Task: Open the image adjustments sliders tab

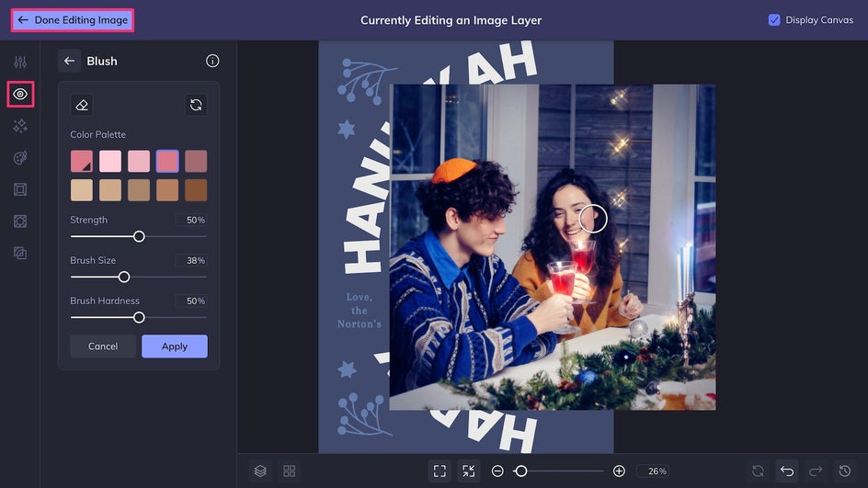Action: pos(20,62)
